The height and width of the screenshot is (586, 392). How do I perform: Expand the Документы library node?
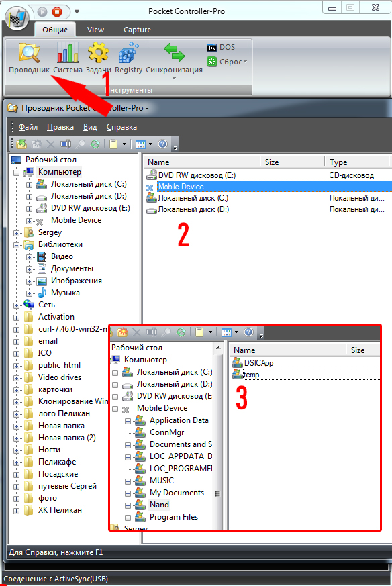29,269
